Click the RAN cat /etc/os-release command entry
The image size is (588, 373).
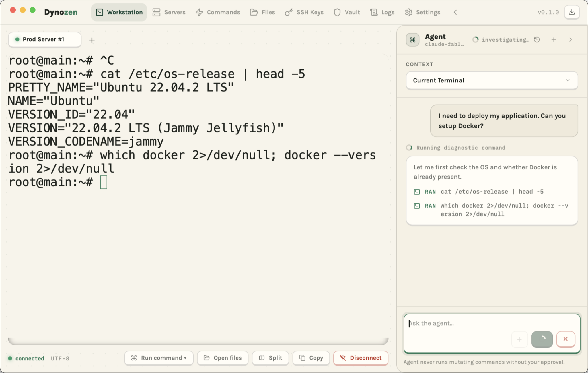pos(479,192)
